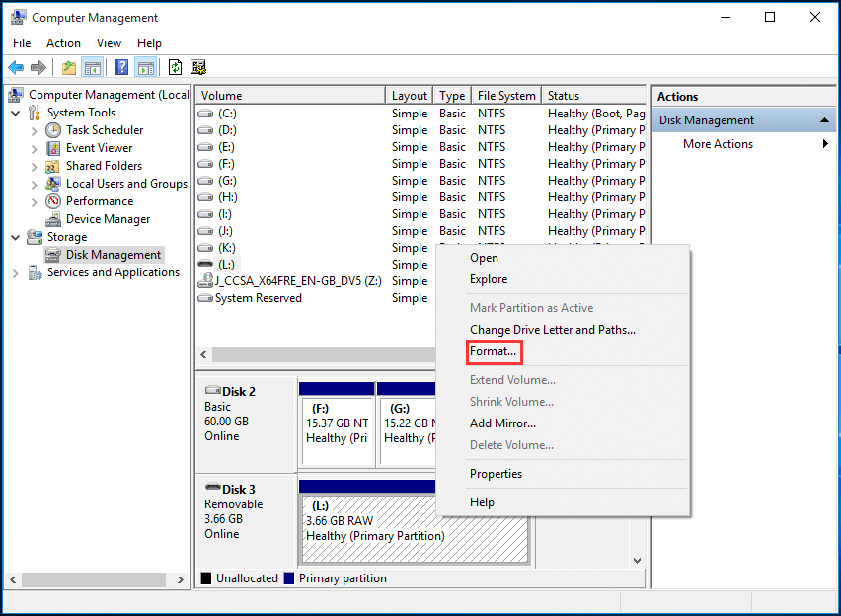Click the Back navigation arrow in the toolbar
The width and height of the screenshot is (841, 616).
(x=16, y=66)
